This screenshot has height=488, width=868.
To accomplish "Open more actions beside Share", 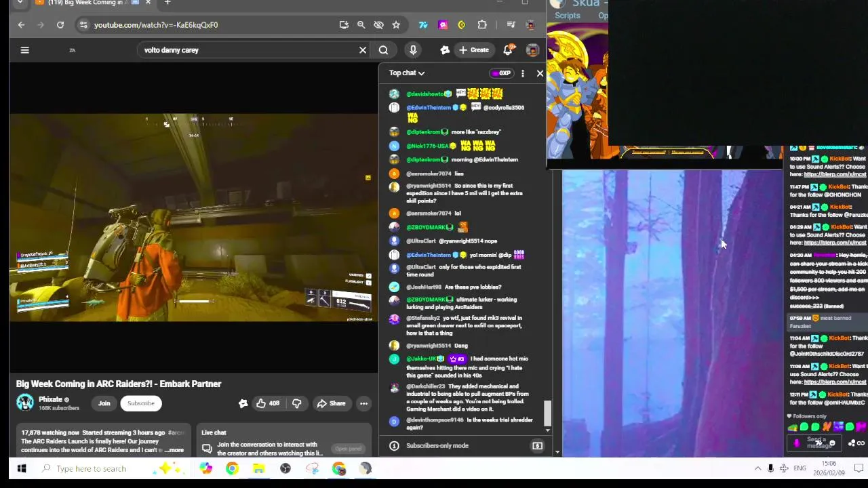I will [x=363, y=403].
